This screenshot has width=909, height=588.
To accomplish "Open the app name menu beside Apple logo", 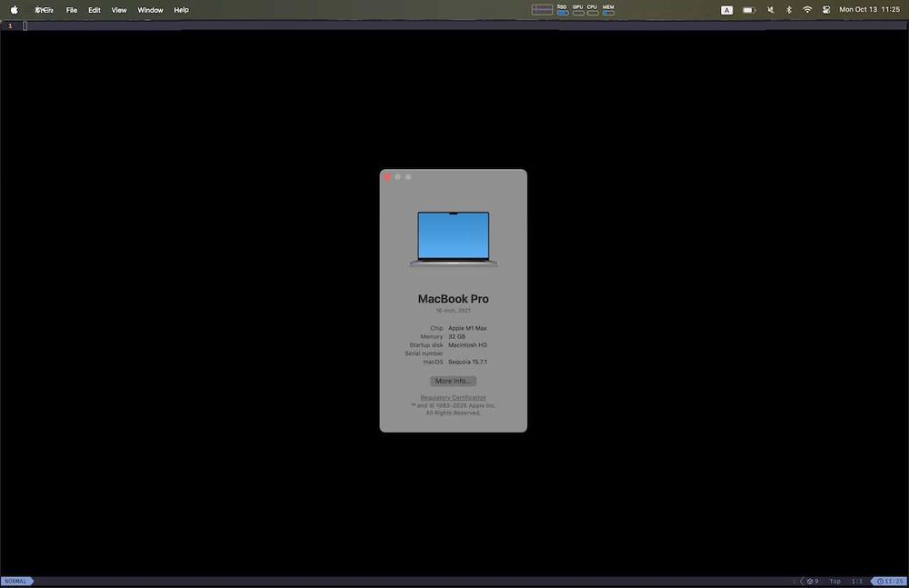I will click(44, 10).
